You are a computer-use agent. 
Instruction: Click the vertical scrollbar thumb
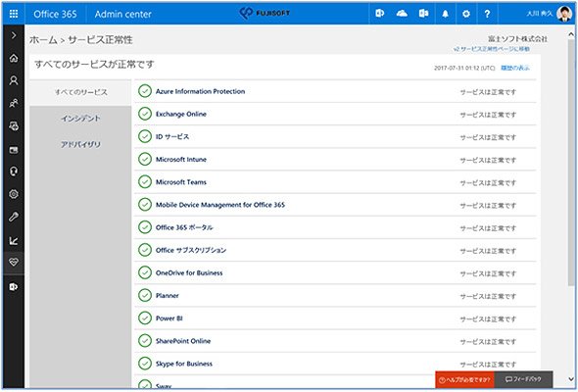click(571, 163)
